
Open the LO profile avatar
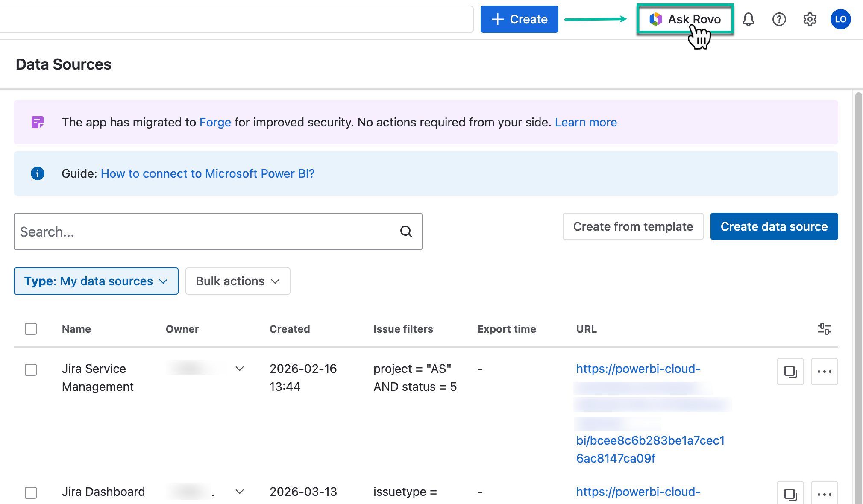click(x=840, y=19)
